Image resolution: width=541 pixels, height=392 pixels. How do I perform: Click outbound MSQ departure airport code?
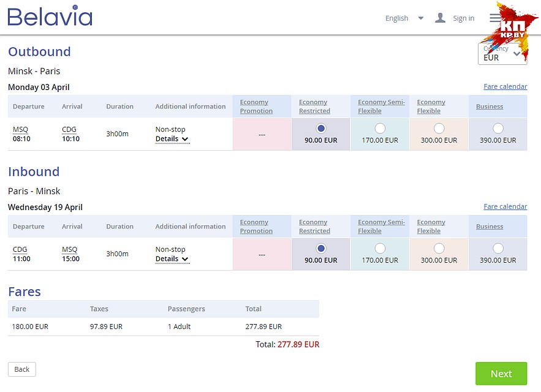click(20, 129)
